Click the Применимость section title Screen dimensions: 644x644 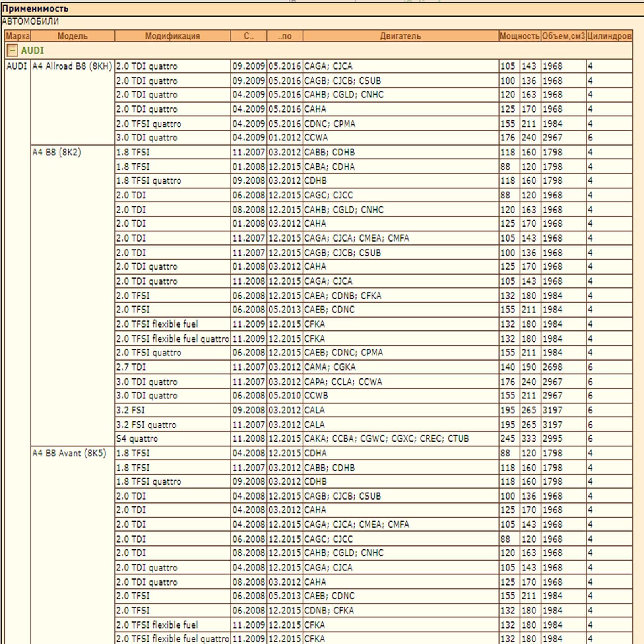[x=35, y=9]
